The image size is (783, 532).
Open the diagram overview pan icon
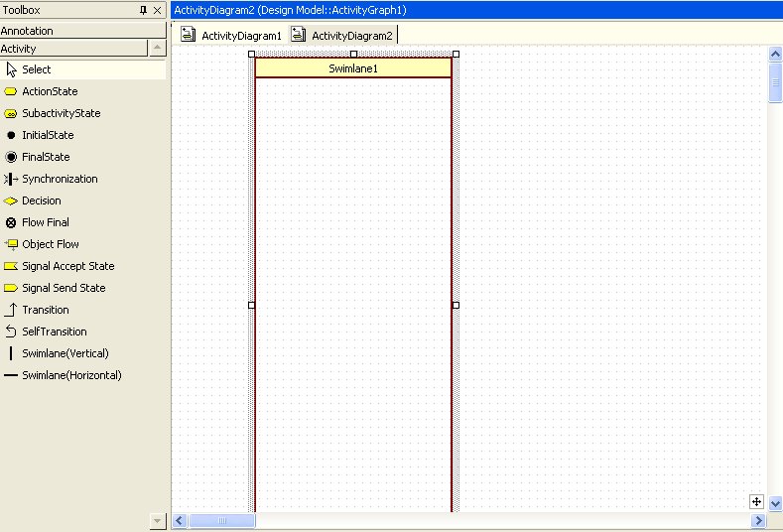pos(756,502)
